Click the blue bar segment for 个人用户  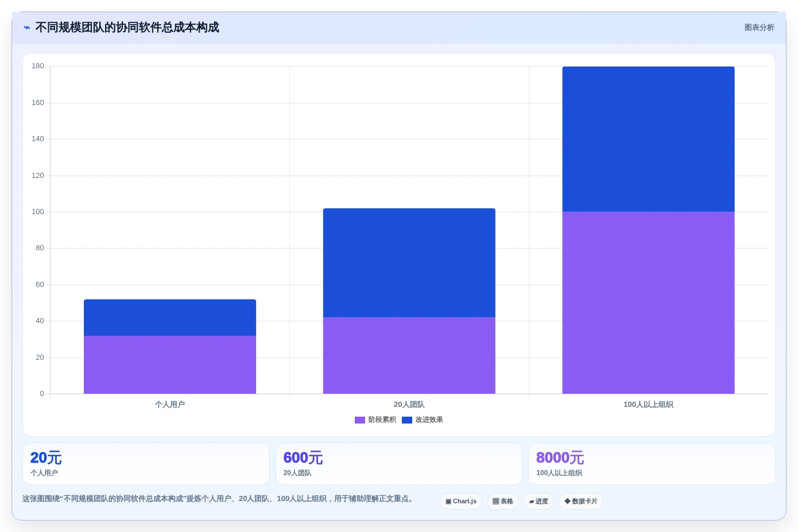pyautogui.click(x=170, y=317)
